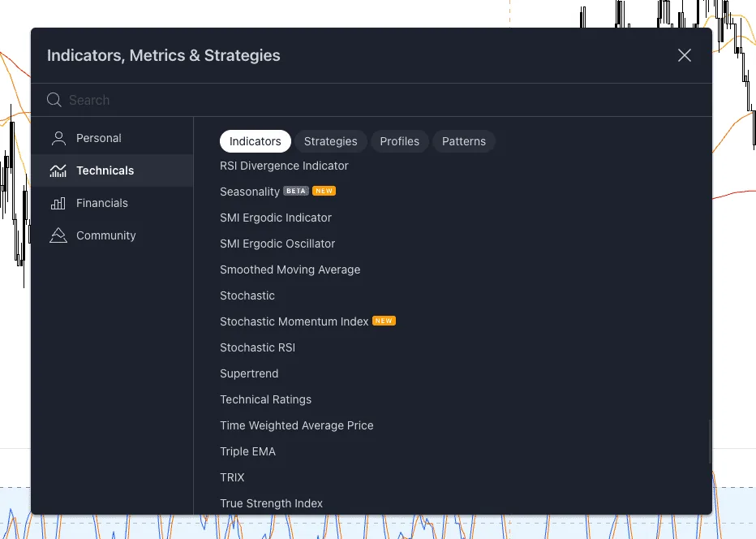The image size is (756, 539).
Task: Click NEW badge on Stochastic Momentum Index
Action: click(384, 321)
